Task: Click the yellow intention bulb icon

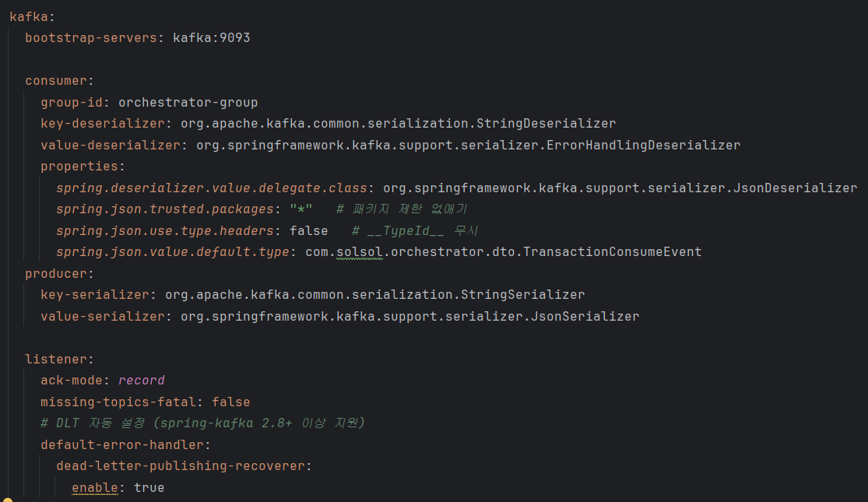Action: point(7,499)
